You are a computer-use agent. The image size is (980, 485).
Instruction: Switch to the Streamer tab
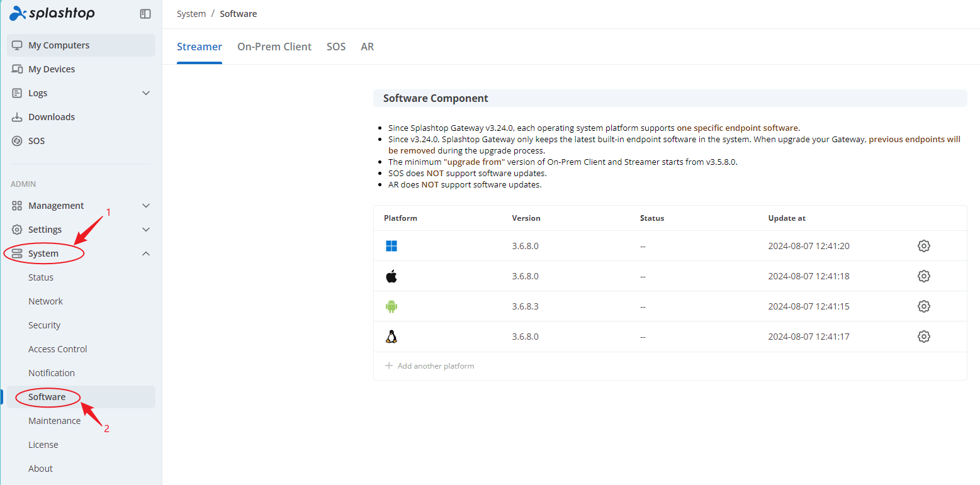pyautogui.click(x=200, y=47)
